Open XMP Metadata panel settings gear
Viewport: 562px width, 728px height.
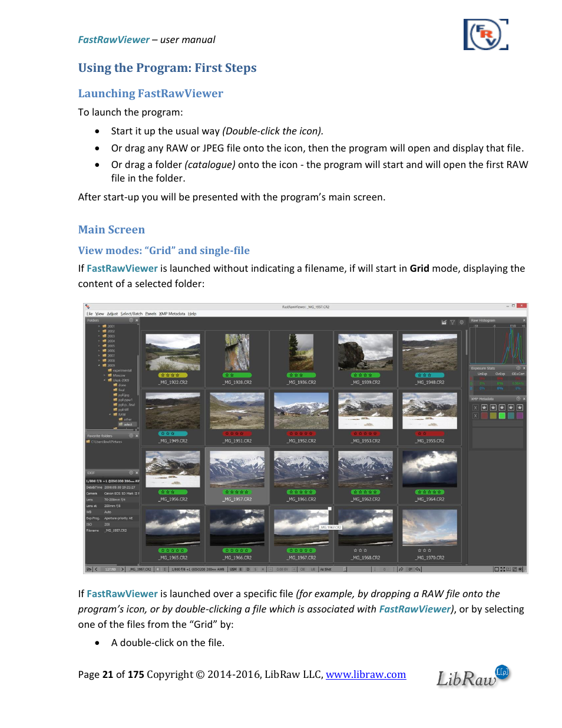(x=518, y=399)
